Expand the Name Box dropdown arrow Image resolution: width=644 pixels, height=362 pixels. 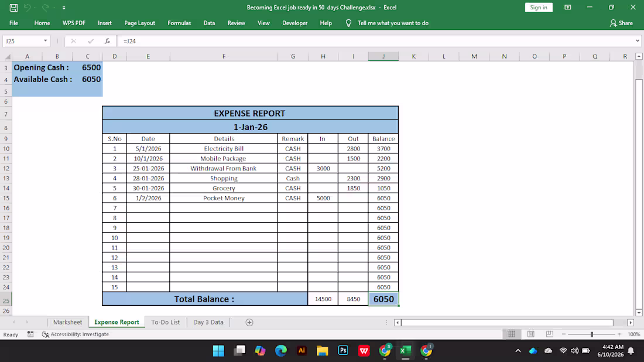click(x=45, y=41)
